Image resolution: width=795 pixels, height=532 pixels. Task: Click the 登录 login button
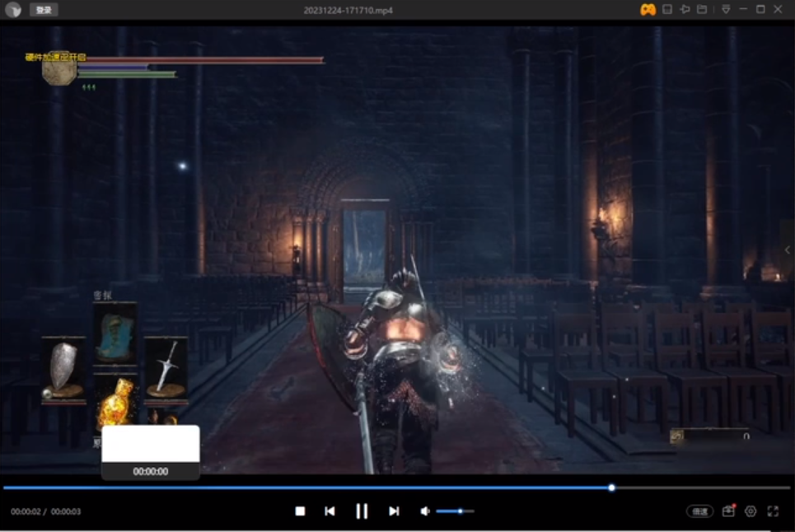[x=44, y=10]
